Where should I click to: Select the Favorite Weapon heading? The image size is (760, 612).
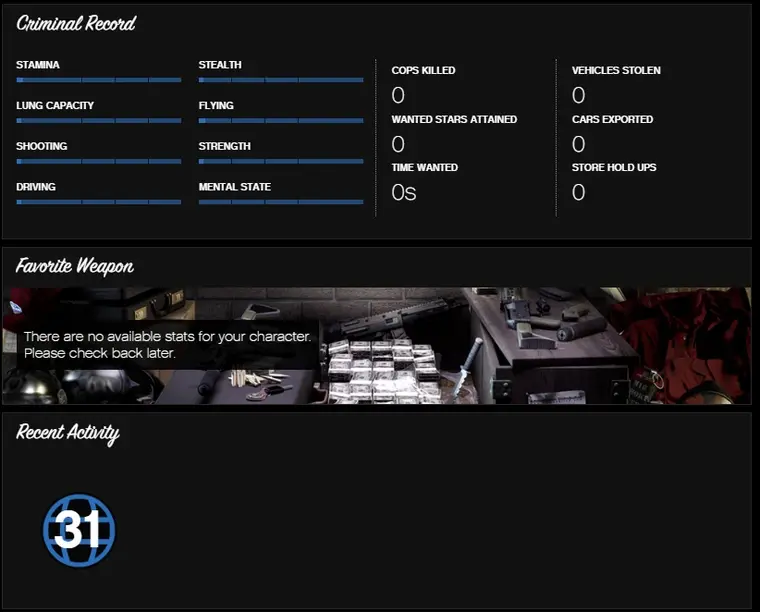coord(75,266)
